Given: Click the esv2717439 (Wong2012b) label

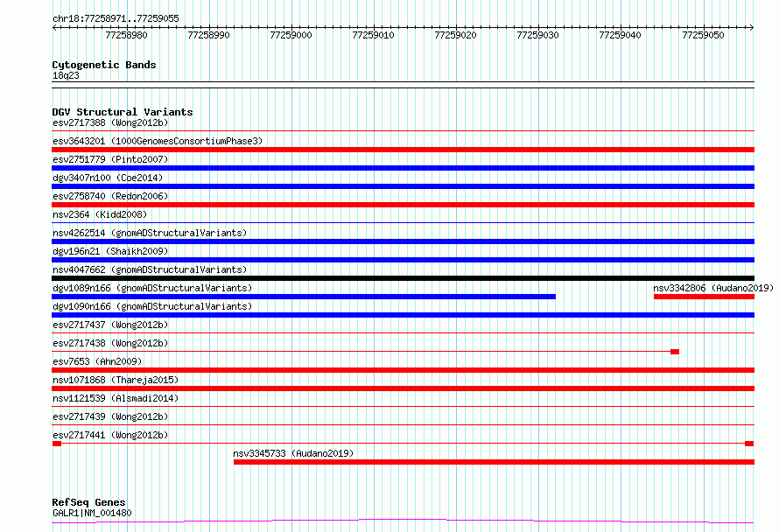Looking at the screenshot, I should [110, 416].
